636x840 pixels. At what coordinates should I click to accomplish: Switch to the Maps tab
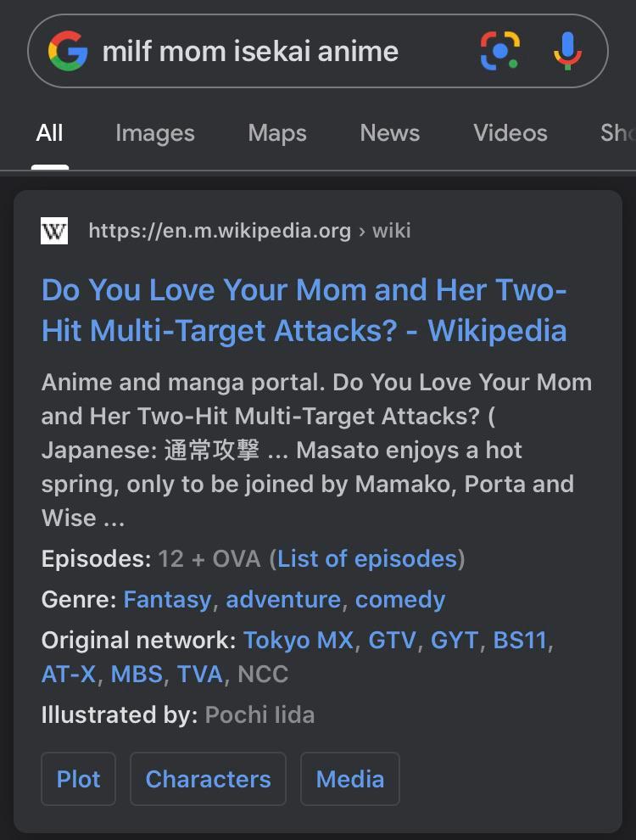click(276, 133)
